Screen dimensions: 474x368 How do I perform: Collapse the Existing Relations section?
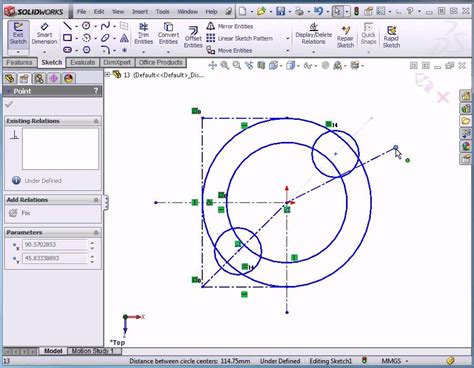click(x=96, y=121)
